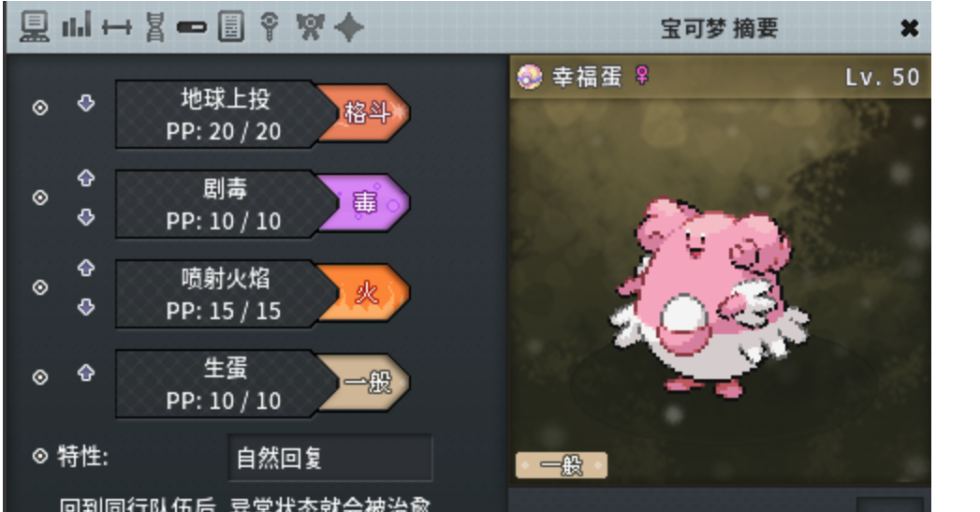The height and width of the screenshot is (512, 980).
Task: Click the four-point sparkle star icon
Action: pyautogui.click(x=349, y=27)
